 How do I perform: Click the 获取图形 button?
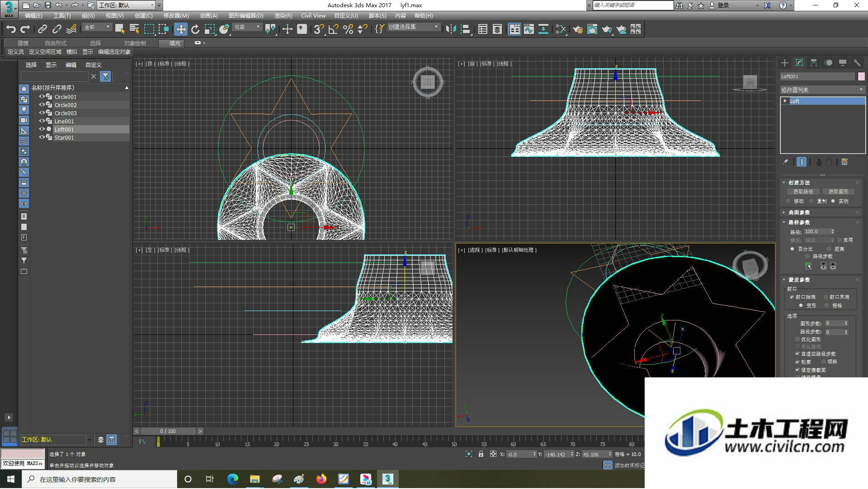(x=838, y=192)
